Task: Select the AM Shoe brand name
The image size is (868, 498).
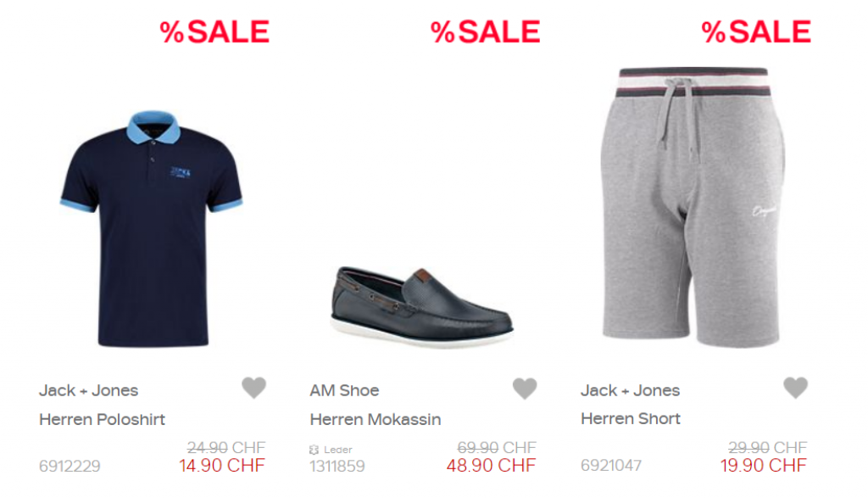Action: [x=344, y=390]
